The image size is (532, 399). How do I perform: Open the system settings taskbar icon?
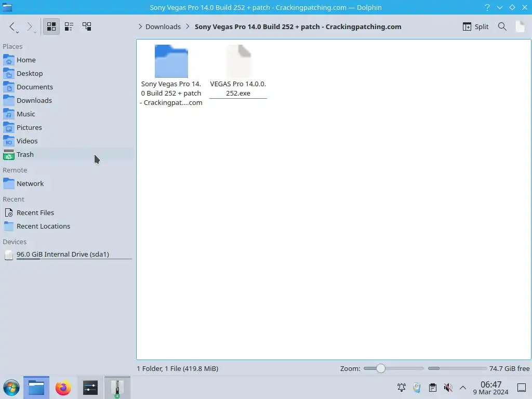(x=90, y=388)
